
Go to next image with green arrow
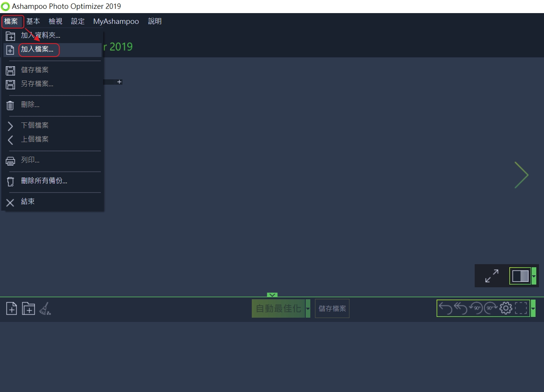click(x=522, y=175)
